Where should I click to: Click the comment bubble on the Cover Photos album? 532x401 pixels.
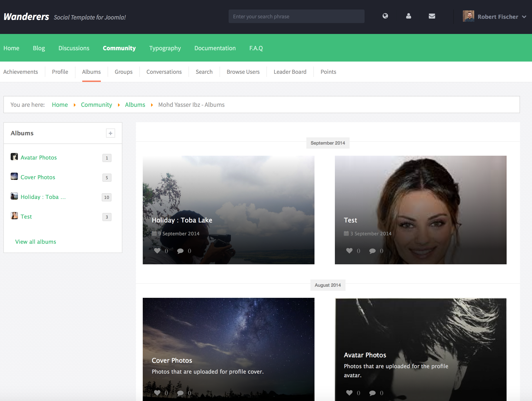[180, 393]
